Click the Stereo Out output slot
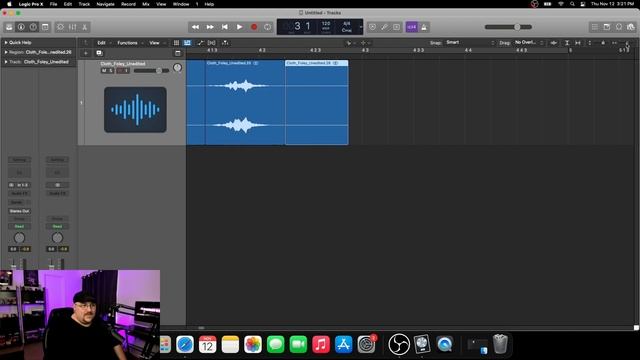Image resolution: width=640 pixels, height=360 pixels. [19, 211]
